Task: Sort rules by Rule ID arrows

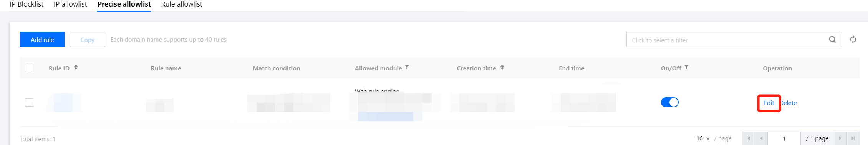Action: click(x=76, y=67)
